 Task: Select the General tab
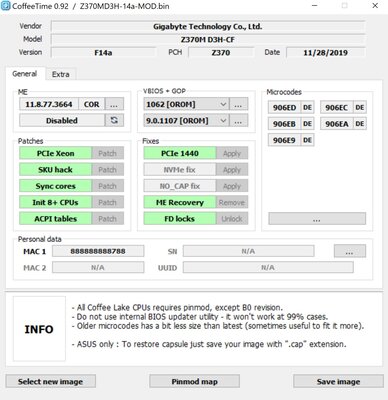tap(25, 74)
